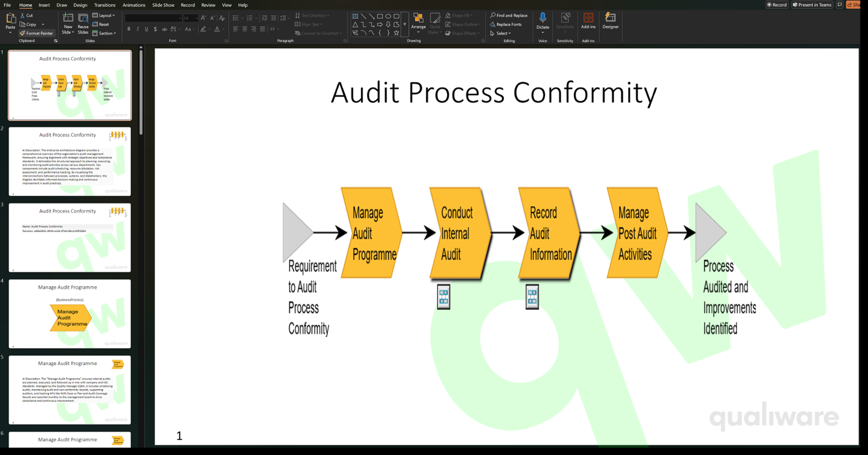Align text left

235,29
